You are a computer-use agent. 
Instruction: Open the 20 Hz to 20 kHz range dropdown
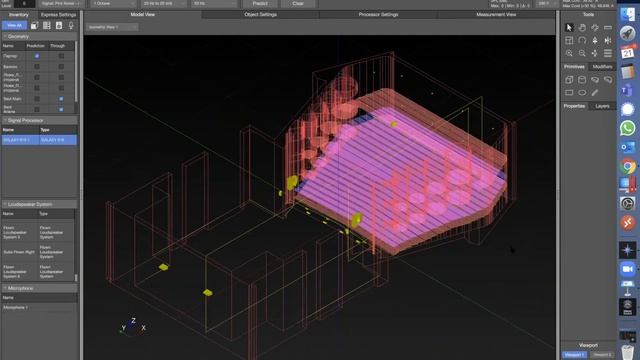164,4
